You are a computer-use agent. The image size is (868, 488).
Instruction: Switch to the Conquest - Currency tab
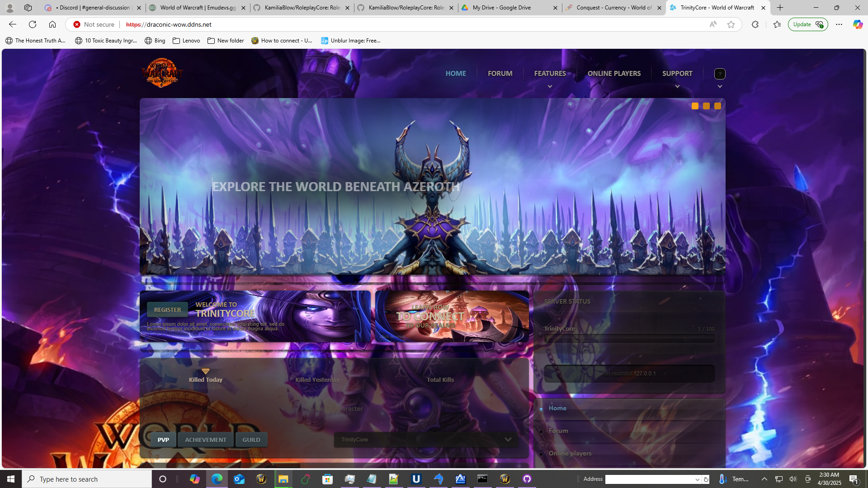[613, 8]
